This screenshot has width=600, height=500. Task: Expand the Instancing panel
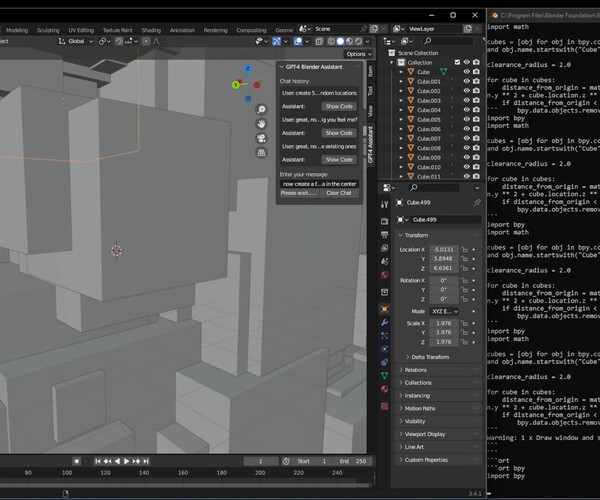point(439,396)
